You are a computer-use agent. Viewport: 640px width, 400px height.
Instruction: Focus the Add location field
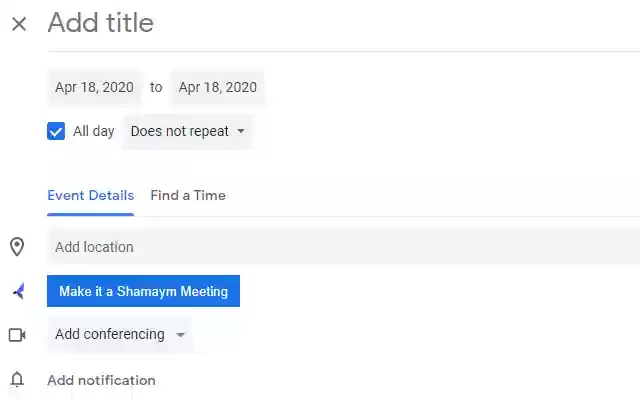tap(340, 247)
